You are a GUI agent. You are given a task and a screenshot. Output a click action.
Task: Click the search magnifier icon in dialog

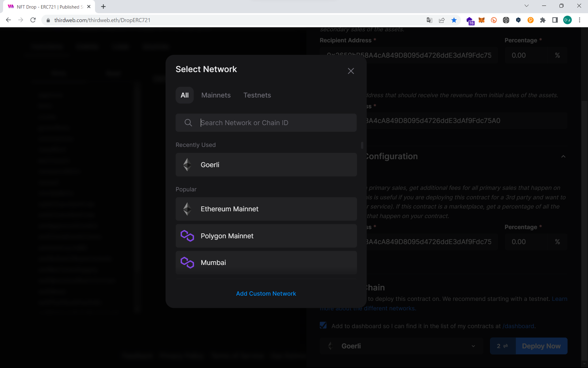point(188,123)
